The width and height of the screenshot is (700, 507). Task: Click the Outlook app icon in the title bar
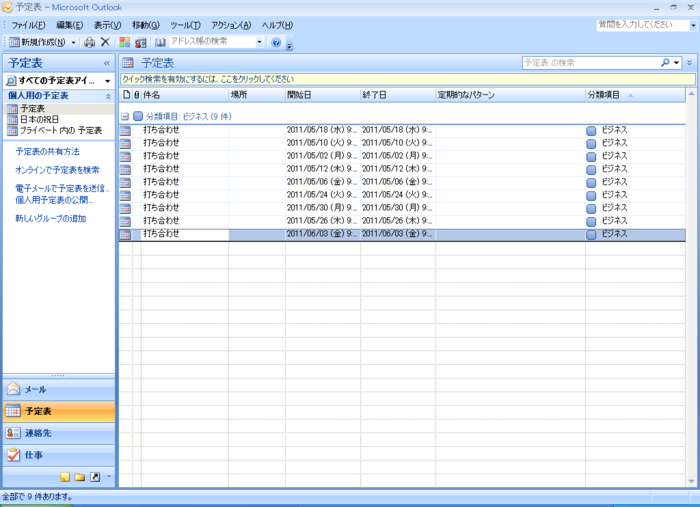(7, 7)
